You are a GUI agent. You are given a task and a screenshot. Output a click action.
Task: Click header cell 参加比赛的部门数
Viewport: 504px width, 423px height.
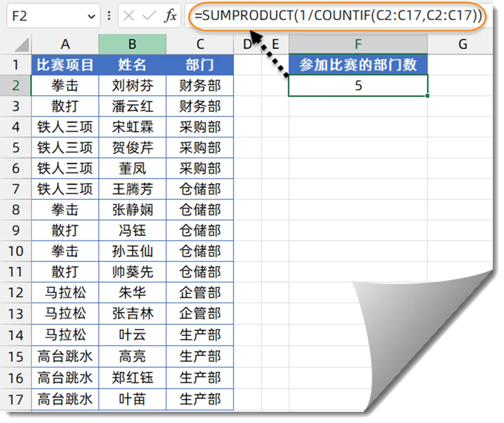pos(358,65)
